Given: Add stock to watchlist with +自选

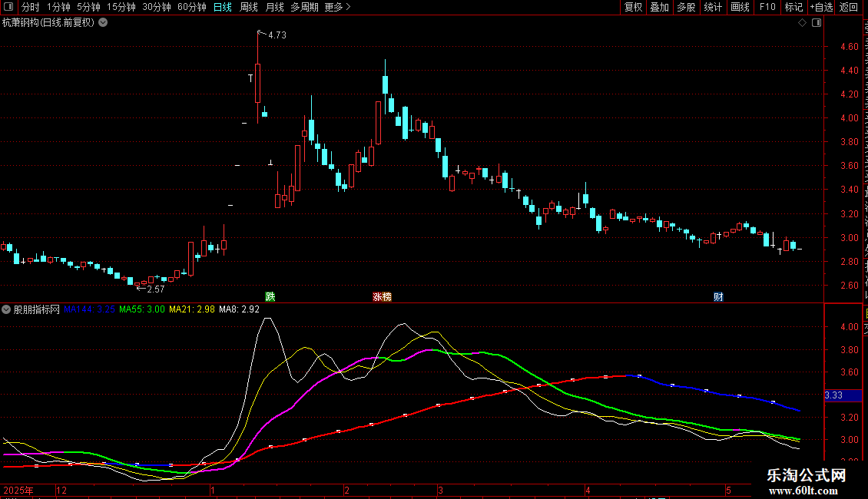Looking at the screenshot, I should pyautogui.click(x=821, y=7).
